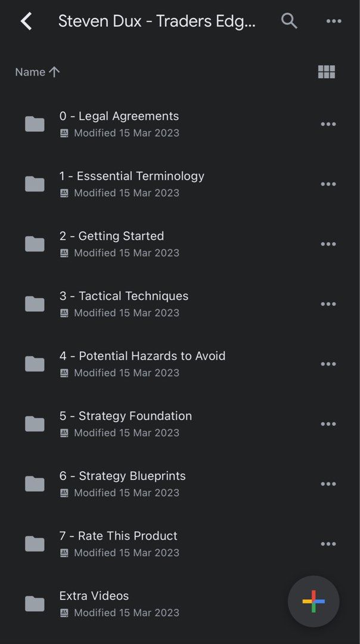Show more actions for Getting Started folder
The height and width of the screenshot is (644, 360).
(x=328, y=244)
